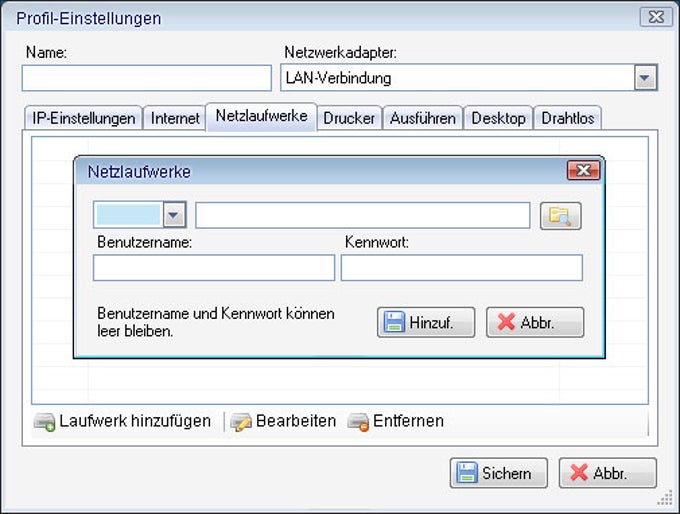Image resolution: width=680 pixels, height=514 pixels.
Task: Click Abbr. in the Netzlaufwerke dialog
Action: click(535, 322)
